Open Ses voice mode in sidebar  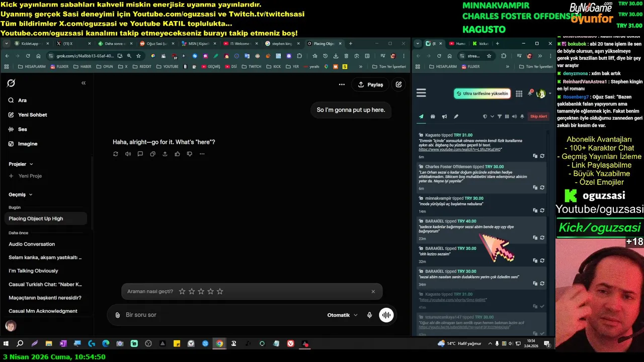pos(18,129)
